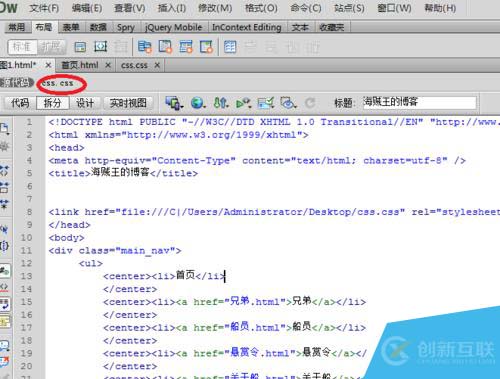Open the 命令(C) menu
500x379 pixels.
point(305,8)
